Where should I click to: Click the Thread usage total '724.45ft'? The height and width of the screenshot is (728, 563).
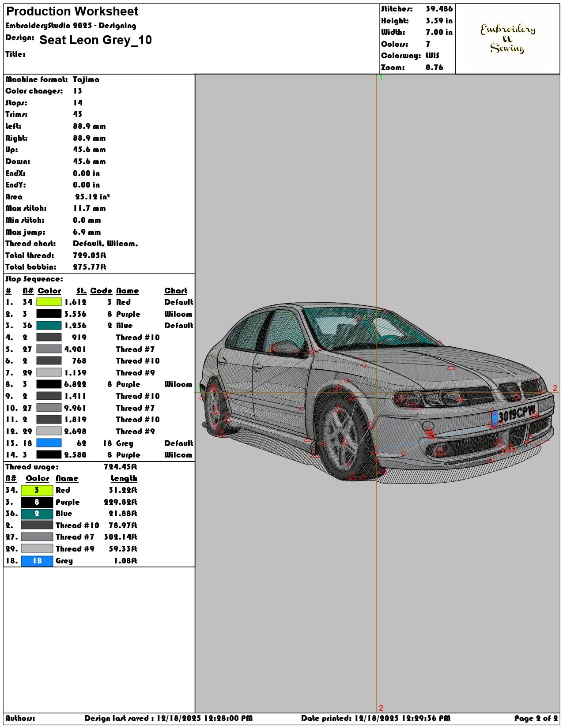tap(120, 467)
